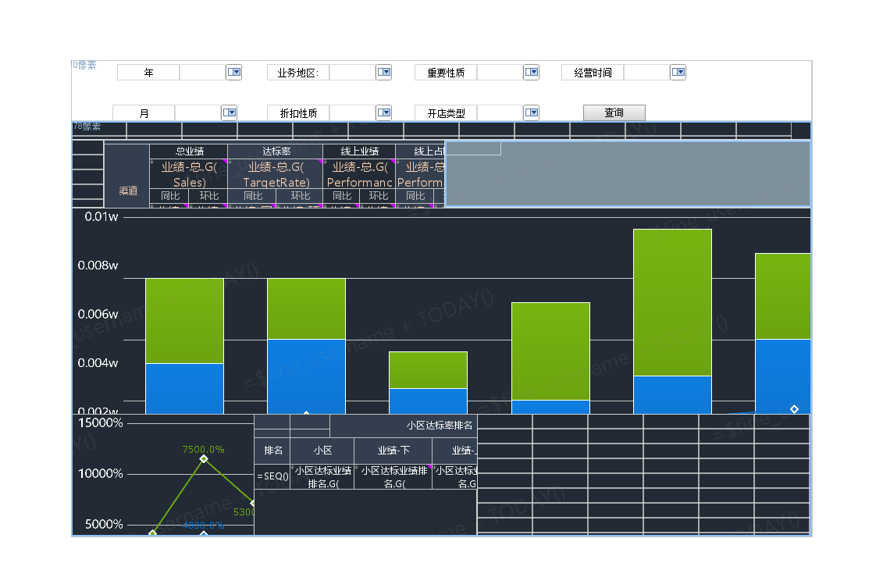Select 小区达标业绩排名.G( cell under 小区 column

click(x=322, y=476)
